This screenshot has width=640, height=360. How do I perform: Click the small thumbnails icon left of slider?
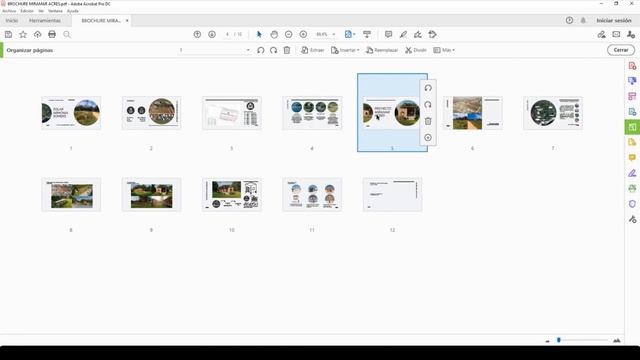click(547, 341)
